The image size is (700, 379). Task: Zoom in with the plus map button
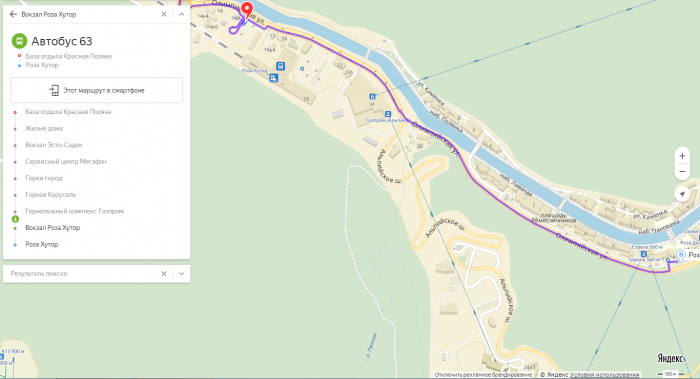pyautogui.click(x=682, y=156)
